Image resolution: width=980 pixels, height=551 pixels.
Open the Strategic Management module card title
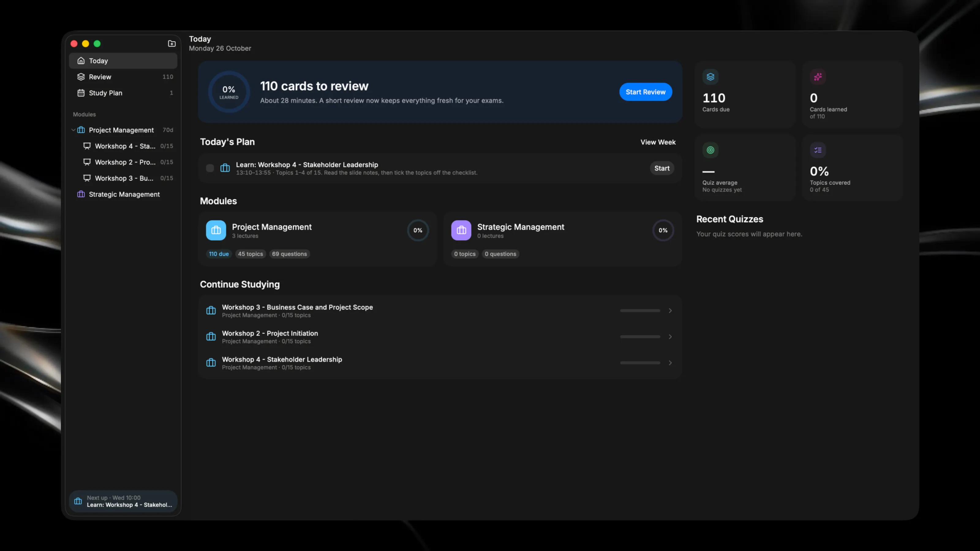[x=521, y=227]
